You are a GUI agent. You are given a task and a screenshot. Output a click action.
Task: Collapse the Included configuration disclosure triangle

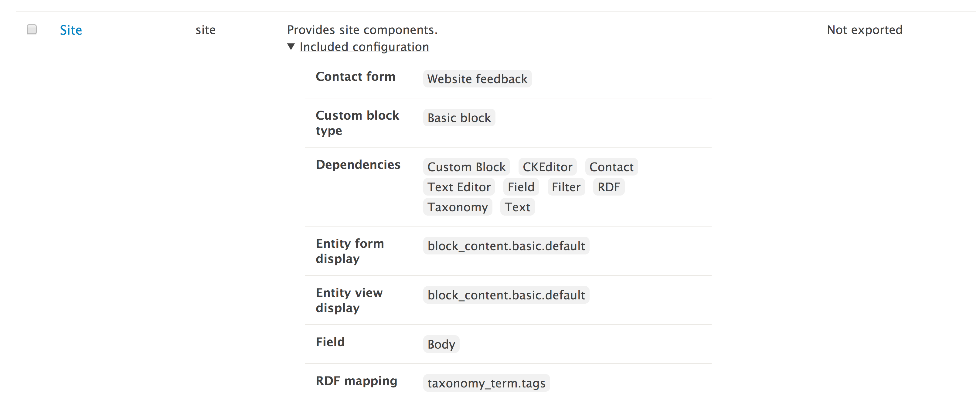(291, 46)
